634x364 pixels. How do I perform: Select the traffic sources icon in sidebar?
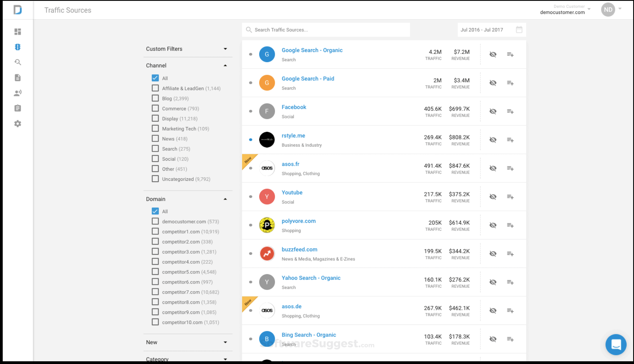(x=17, y=47)
